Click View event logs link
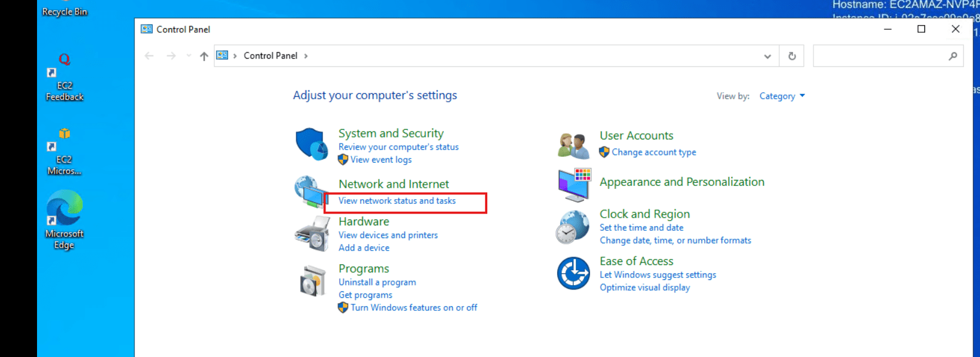The width and height of the screenshot is (980, 357). tap(381, 160)
